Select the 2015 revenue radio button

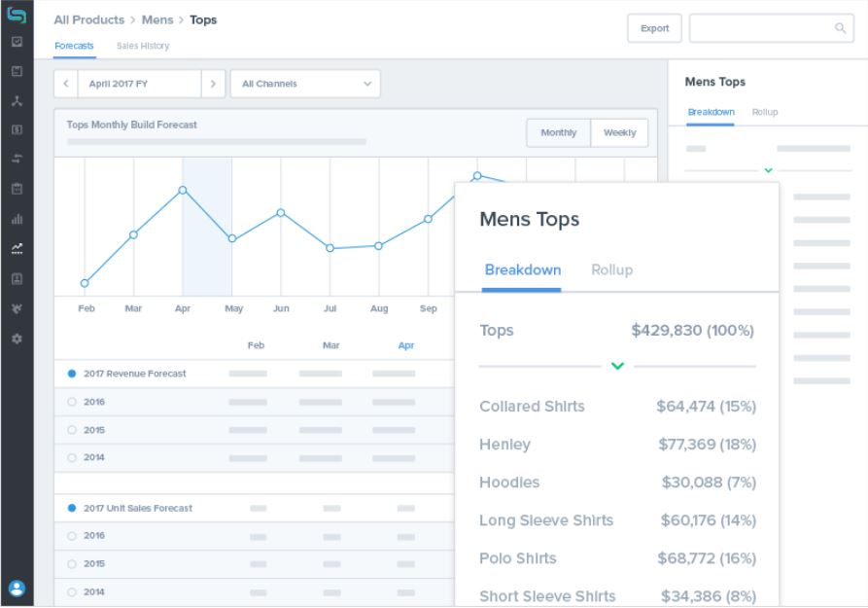[71, 430]
